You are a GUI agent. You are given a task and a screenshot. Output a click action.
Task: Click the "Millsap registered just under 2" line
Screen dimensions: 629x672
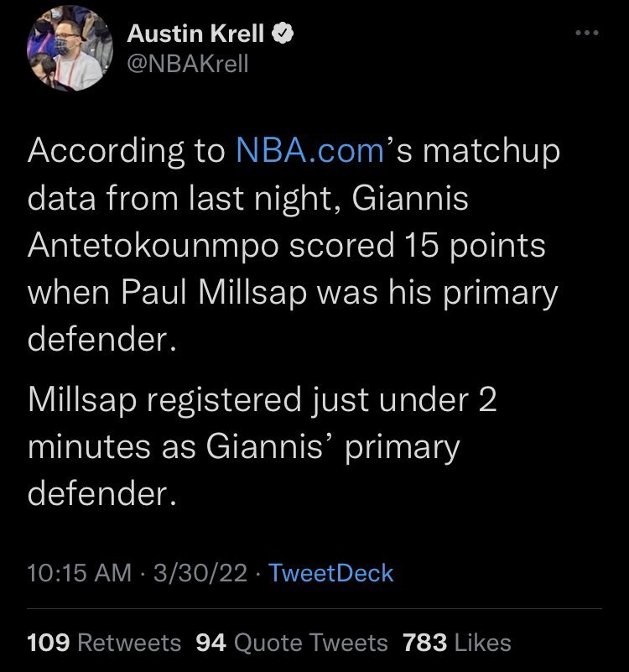263,399
